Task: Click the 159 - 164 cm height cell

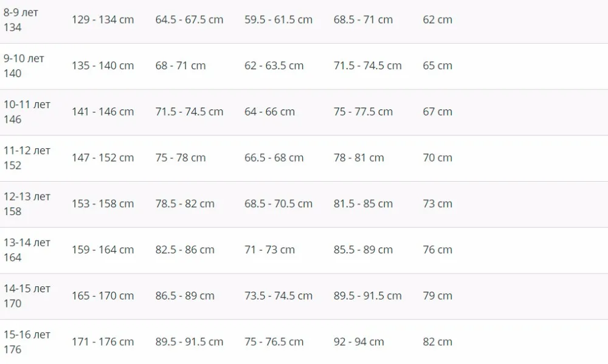Action: pyautogui.click(x=103, y=250)
